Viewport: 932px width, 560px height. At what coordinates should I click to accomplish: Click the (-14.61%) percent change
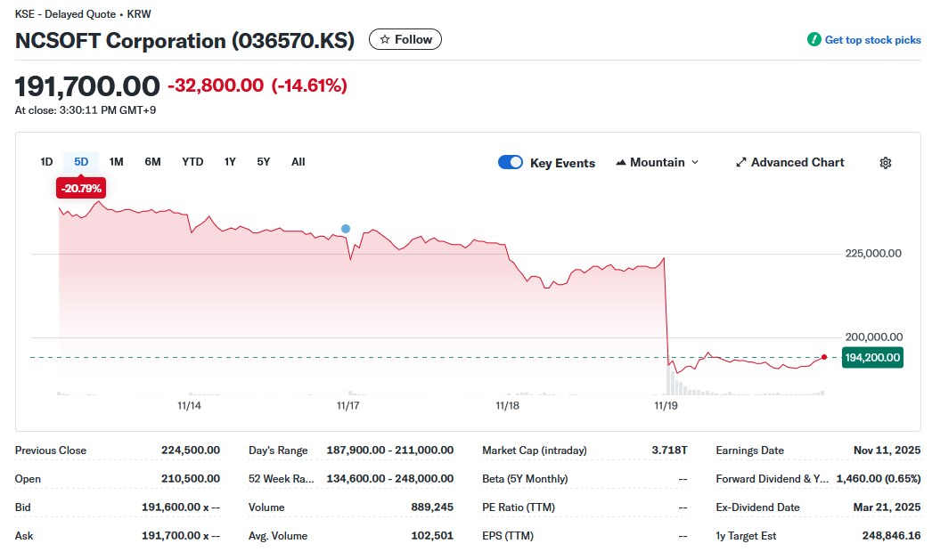[x=309, y=85]
